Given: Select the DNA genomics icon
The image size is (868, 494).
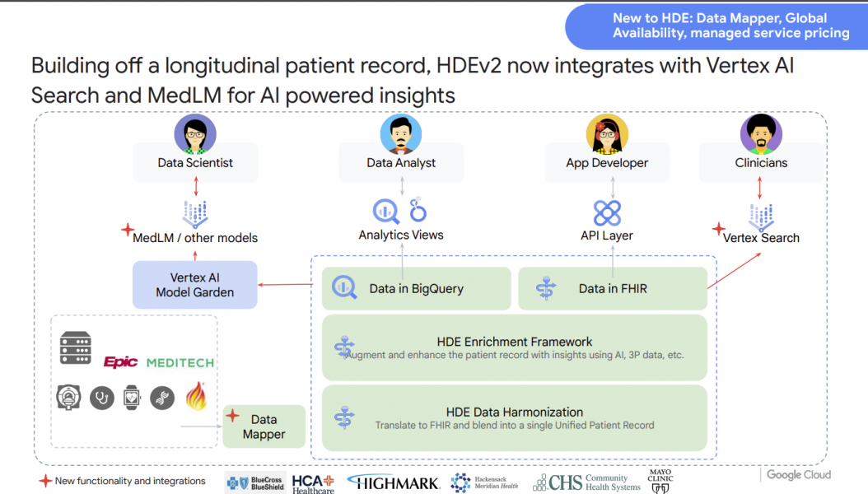Looking at the screenshot, I should point(162,397).
